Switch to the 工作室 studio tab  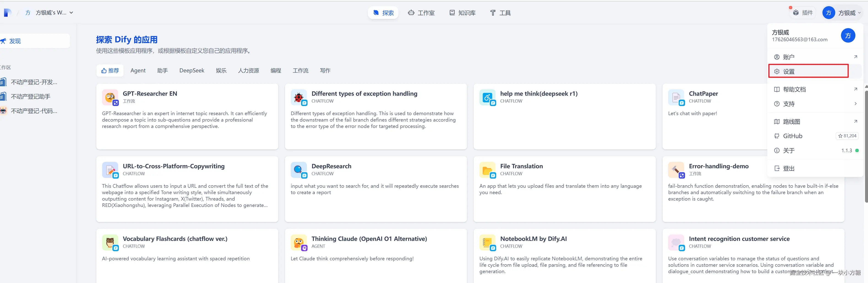(421, 13)
